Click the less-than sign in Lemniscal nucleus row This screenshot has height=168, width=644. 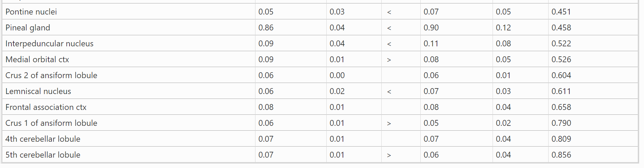pyautogui.click(x=389, y=92)
